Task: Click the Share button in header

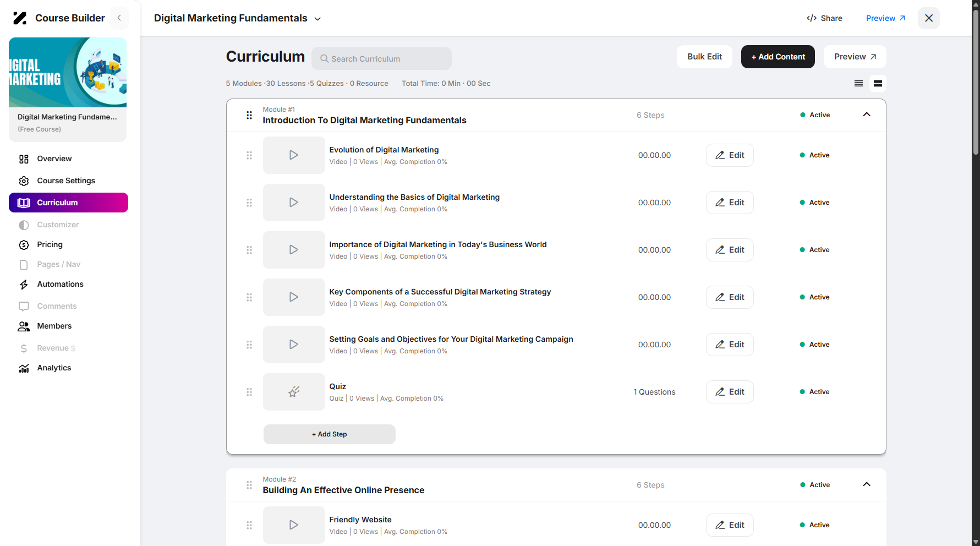Action: [824, 18]
